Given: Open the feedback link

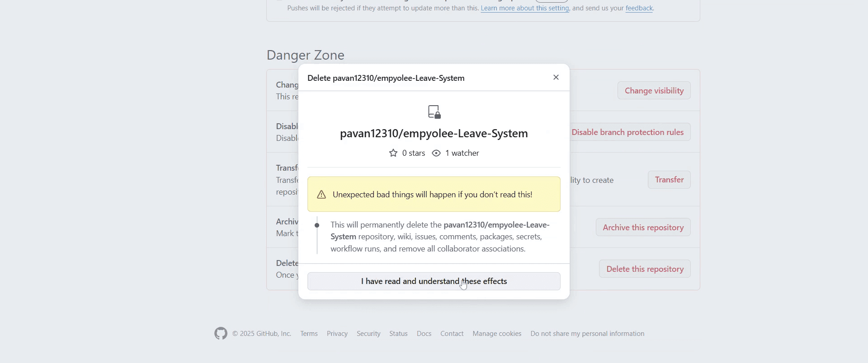Looking at the screenshot, I should point(639,8).
